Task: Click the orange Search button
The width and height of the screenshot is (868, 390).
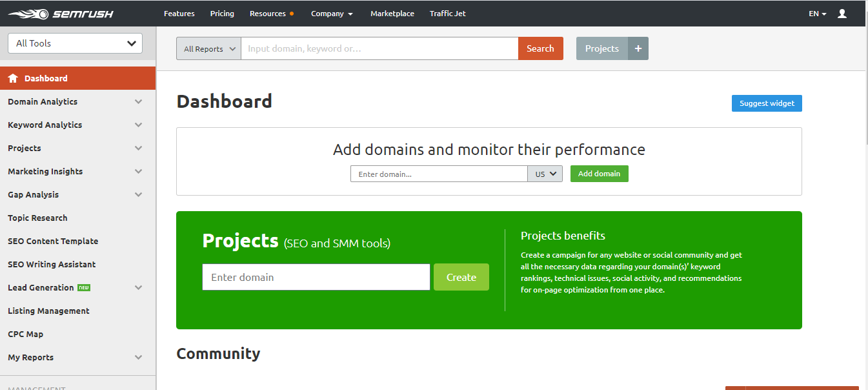Action: [540, 48]
